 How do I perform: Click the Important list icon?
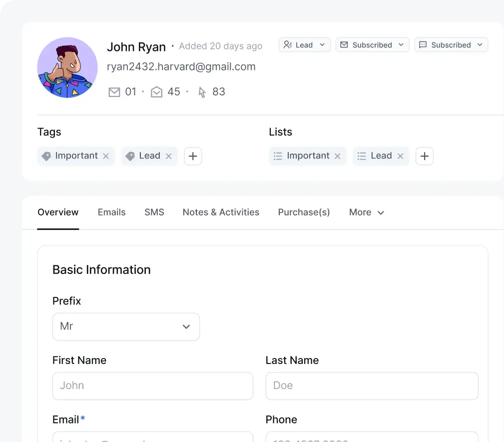point(278,156)
